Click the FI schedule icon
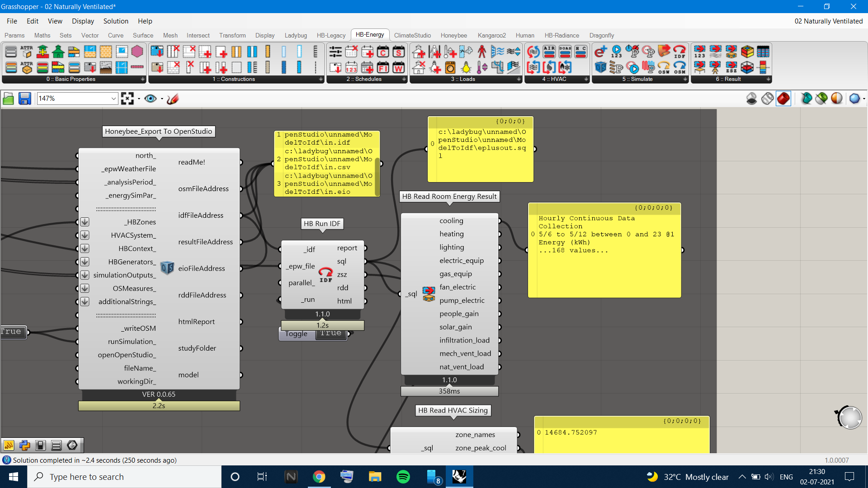Screen dimensions: 868x488 point(383,68)
